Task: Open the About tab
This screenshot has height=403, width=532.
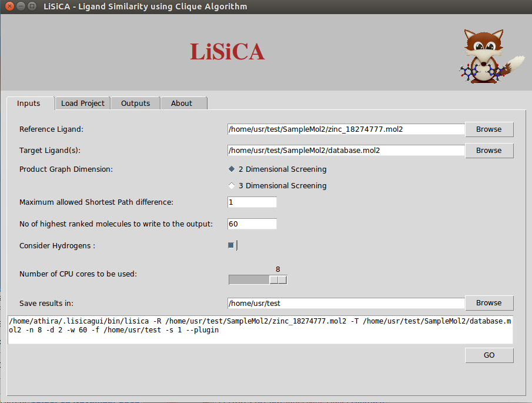Action: point(182,103)
